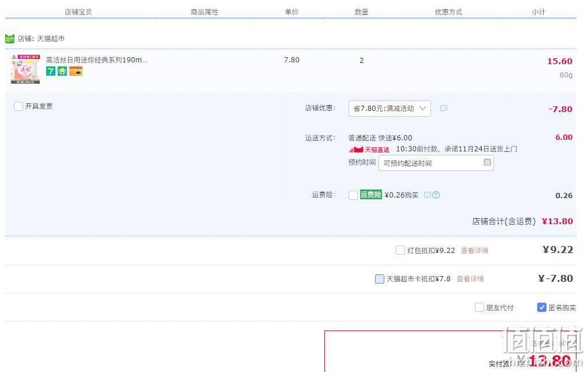The image size is (588, 372).
Task: Click the 运费险: row label
Action: coord(324,195)
